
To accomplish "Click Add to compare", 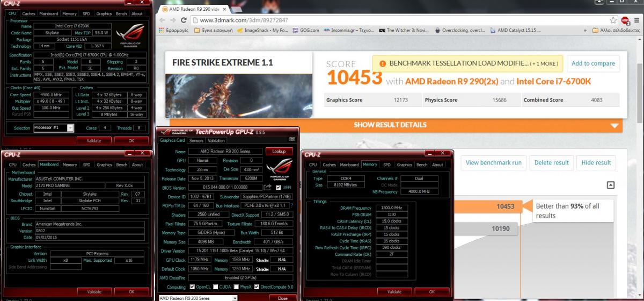I will pyautogui.click(x=593, y=63).
